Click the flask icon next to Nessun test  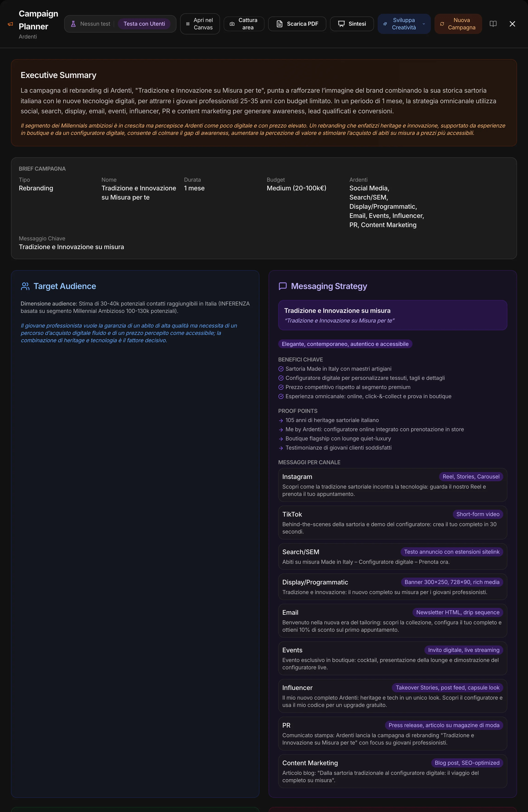(x=73, y=24)
